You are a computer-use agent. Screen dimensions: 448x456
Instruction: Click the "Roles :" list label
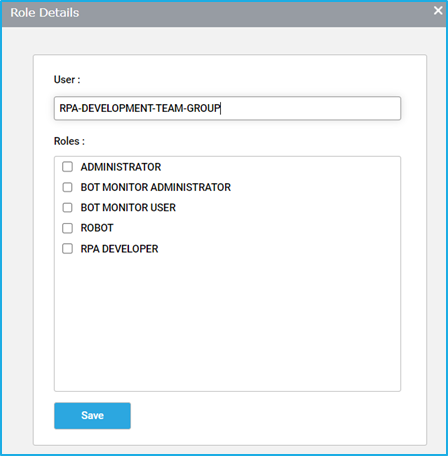pos(69,141)
